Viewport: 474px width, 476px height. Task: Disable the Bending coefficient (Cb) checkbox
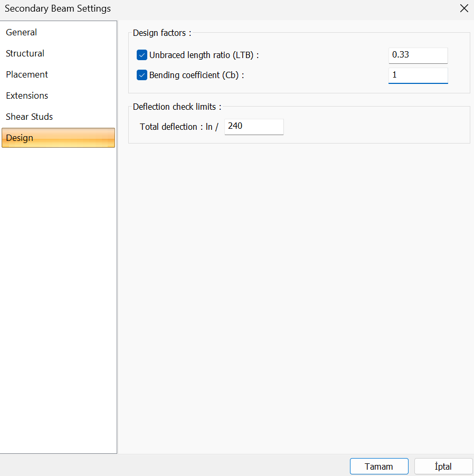coord(141,75)
